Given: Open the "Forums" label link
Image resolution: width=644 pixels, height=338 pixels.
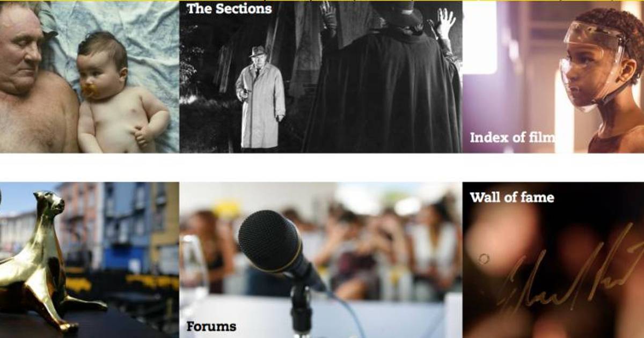Looking at the screenshot, I should (x=211, y=326).
